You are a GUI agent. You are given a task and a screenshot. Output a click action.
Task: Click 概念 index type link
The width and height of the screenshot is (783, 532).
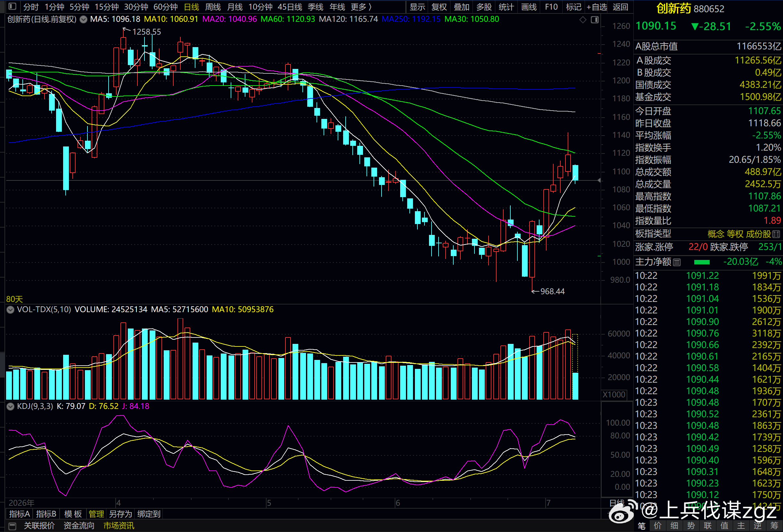coord(716,234)
